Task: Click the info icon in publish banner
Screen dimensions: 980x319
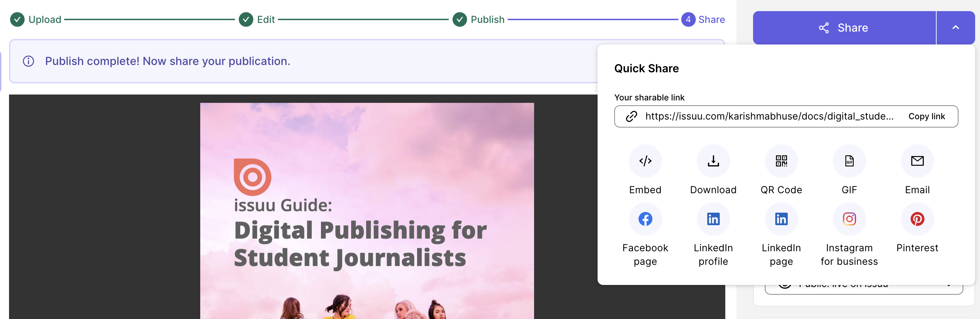Action: click(28, 61)
